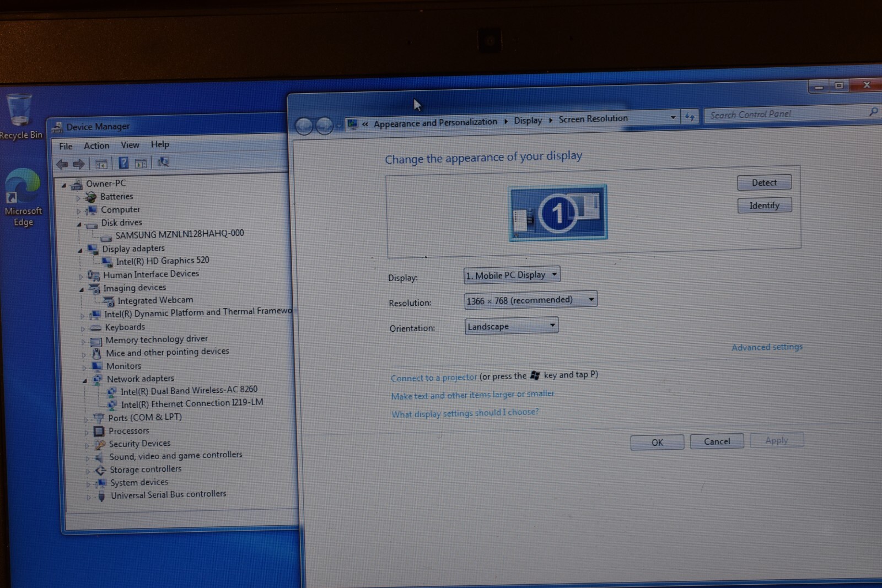Click the Display breadcrumb

click(x=528, y=120)
